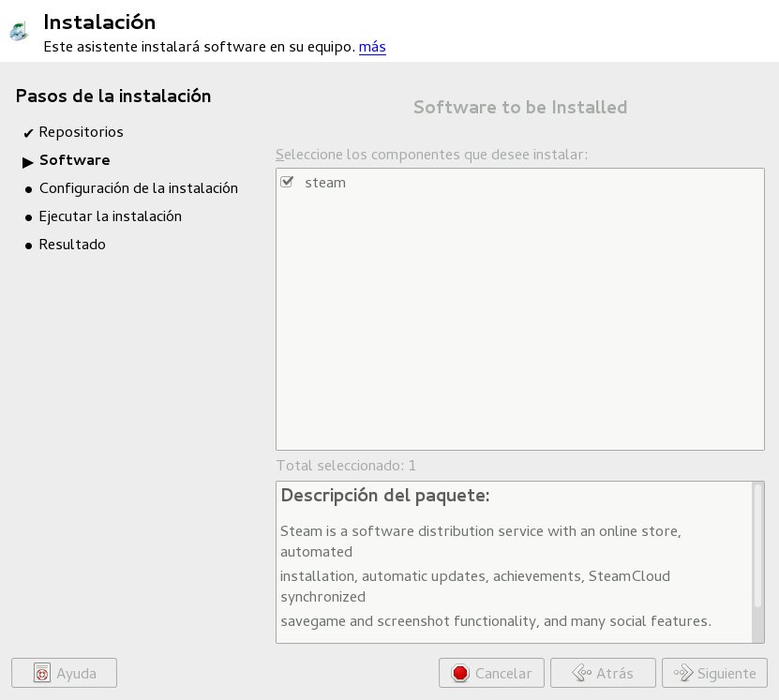Select the Software step in sidebar
The image size is (779, 700).
click(x=74, y=160)
